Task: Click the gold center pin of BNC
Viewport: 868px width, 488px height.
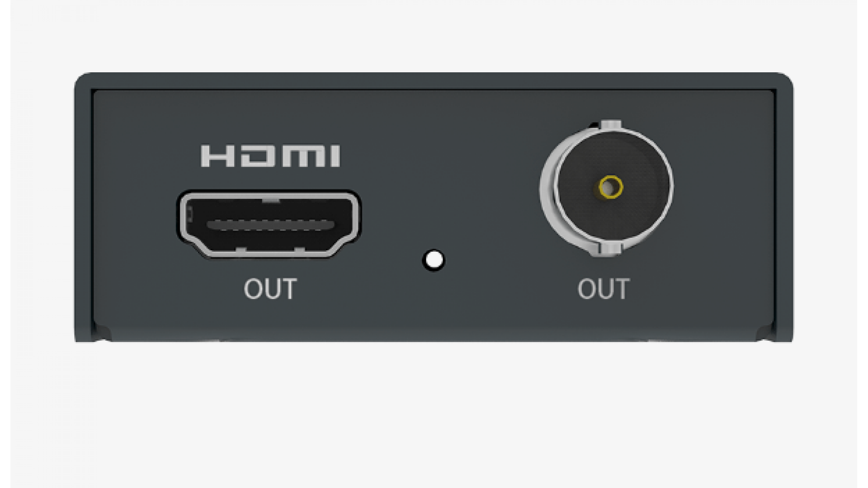Action: pyautogui.click(x=611, y=187)
